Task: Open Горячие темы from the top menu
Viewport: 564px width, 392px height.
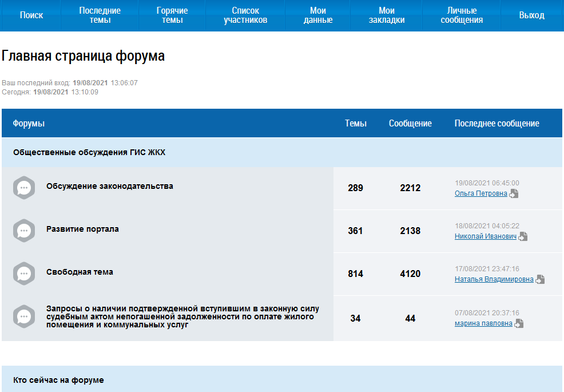Action: pyautogui.click(x=172, y=15)
